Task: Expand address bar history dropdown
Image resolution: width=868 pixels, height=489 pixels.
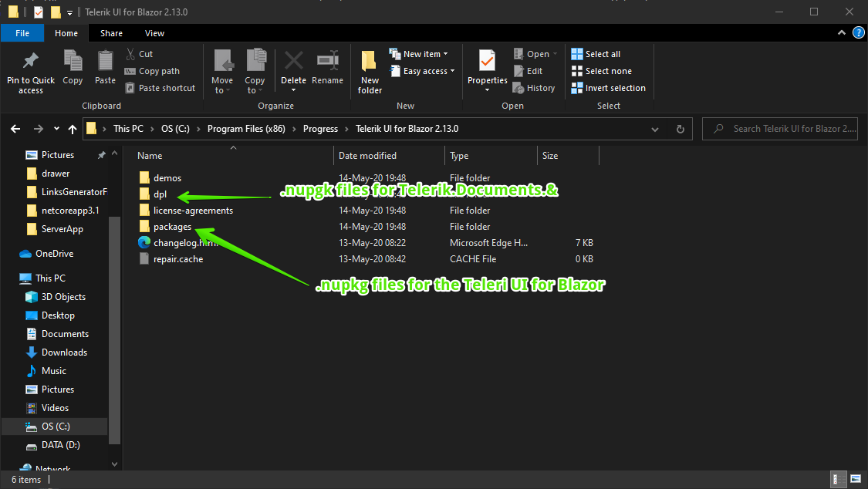Action: click(x=655, y=129)
